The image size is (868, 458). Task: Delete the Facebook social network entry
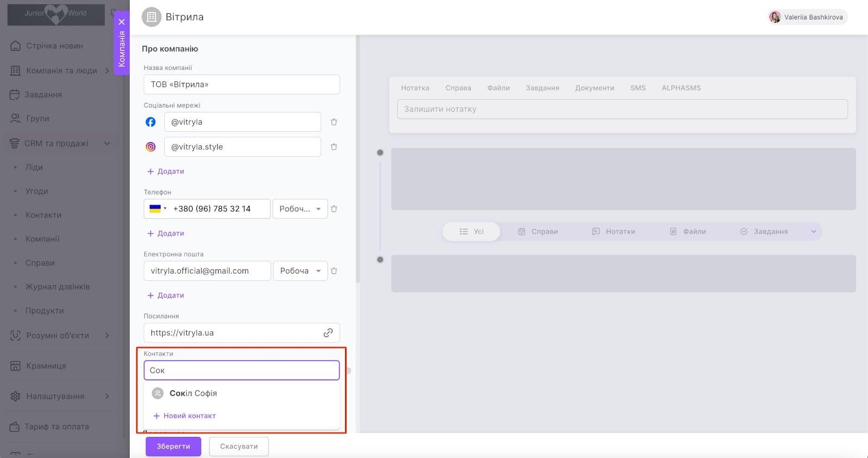coord(334,122)
